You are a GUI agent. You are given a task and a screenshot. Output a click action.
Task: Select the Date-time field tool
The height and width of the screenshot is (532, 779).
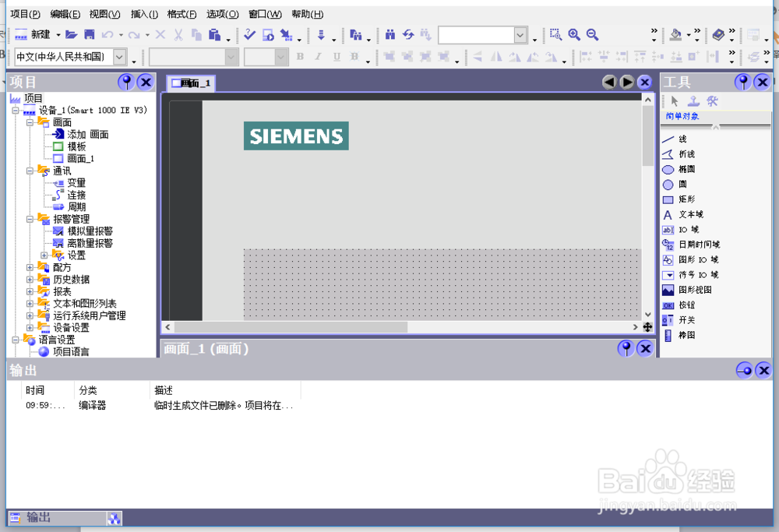(x=691, y=245)
